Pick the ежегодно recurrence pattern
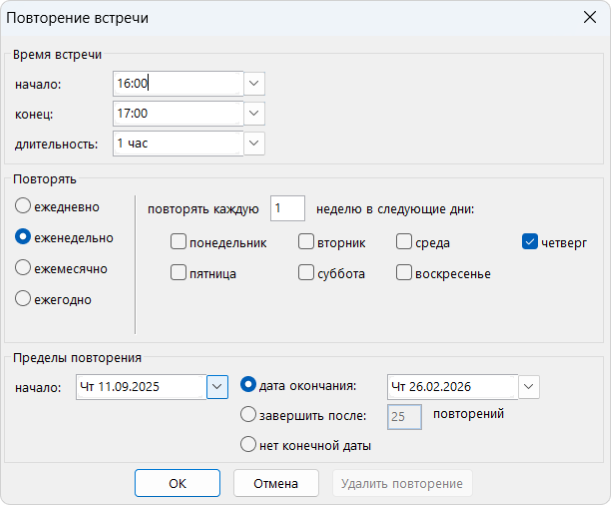611x505 pixels. pos(23,298)
